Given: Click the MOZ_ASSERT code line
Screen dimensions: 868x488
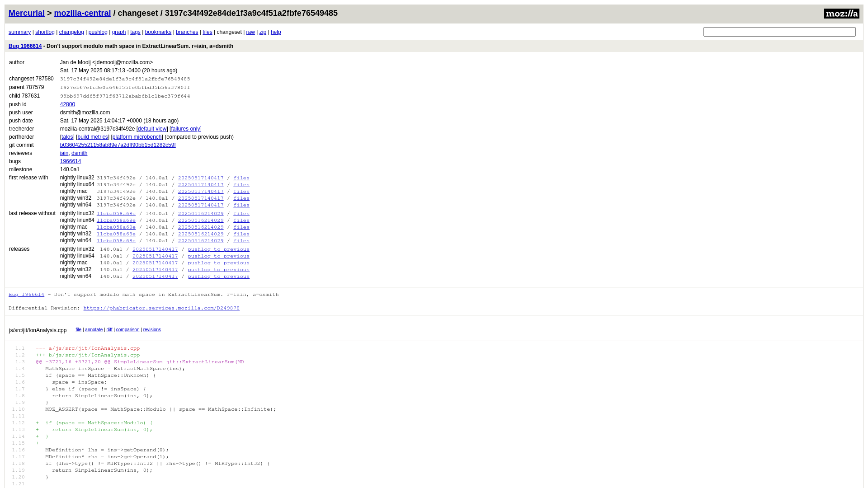Looking at the screenshot, I should (x=160, y=409).
